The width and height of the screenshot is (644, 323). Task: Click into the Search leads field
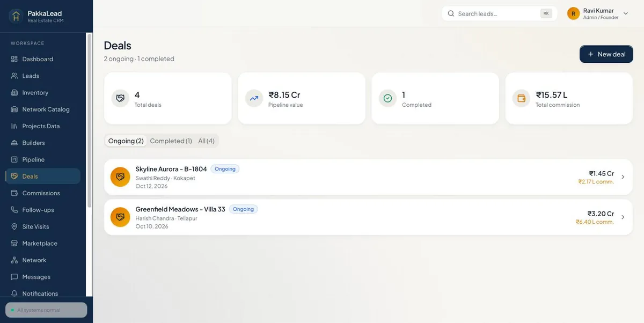click(x=500, y=13)
